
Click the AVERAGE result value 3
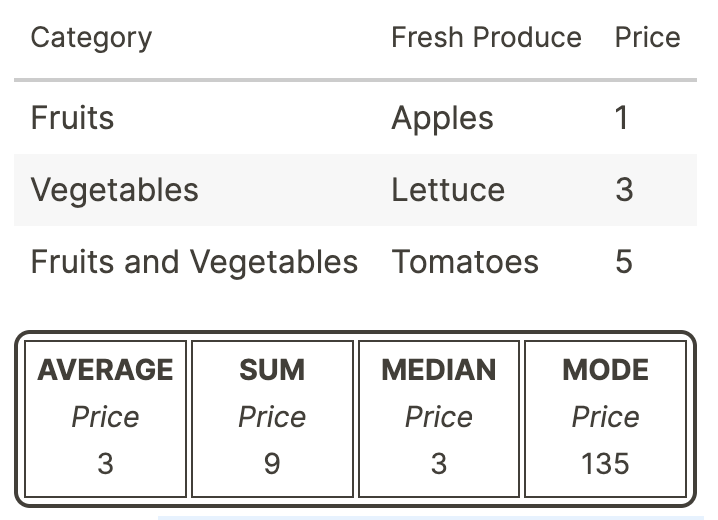point(106,464)
